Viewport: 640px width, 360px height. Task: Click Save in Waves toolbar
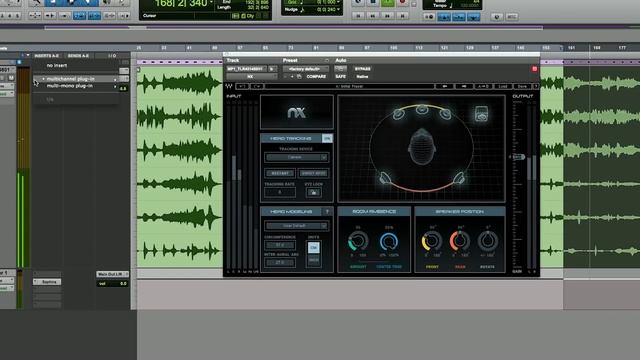point(522,86)
